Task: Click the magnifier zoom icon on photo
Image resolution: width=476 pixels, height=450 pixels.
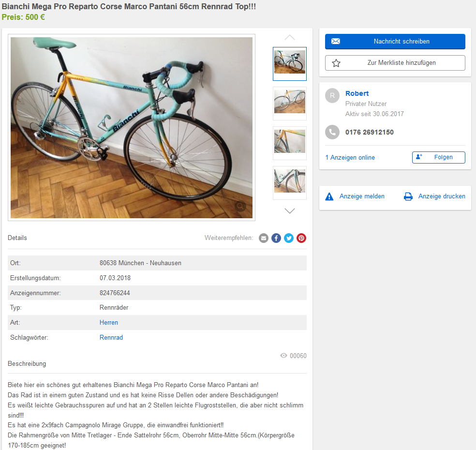Action: [240, 207]
